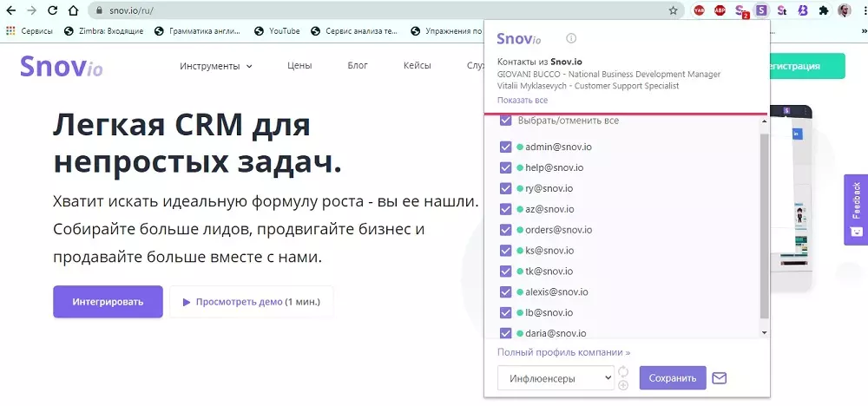
Task: Click the scroll up arrow in email list
Action: pyautogui.click(x=765, y=121)
